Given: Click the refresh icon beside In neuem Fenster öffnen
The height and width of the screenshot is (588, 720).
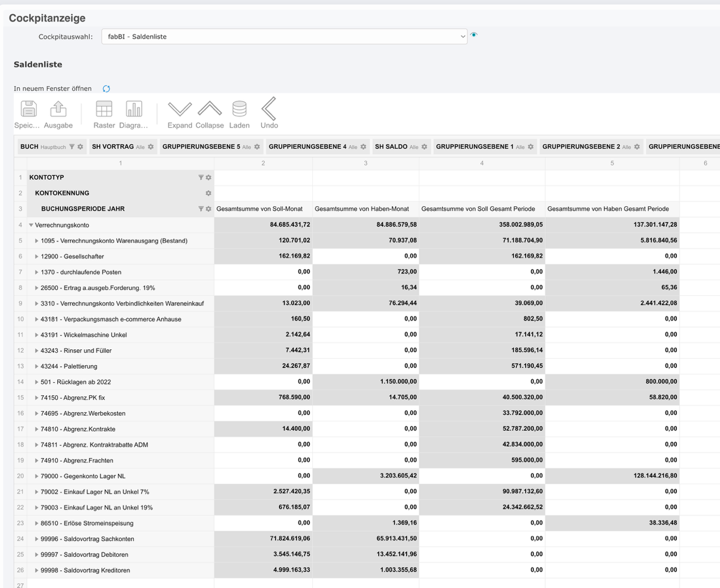Looking at the screenshot, I should 106,88.
